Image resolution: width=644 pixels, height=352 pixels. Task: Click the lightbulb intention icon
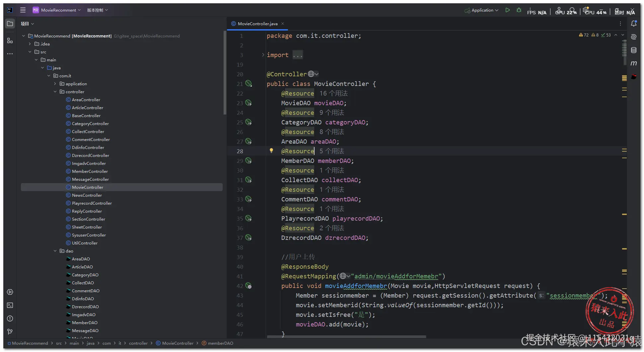[x=271, y=151]
